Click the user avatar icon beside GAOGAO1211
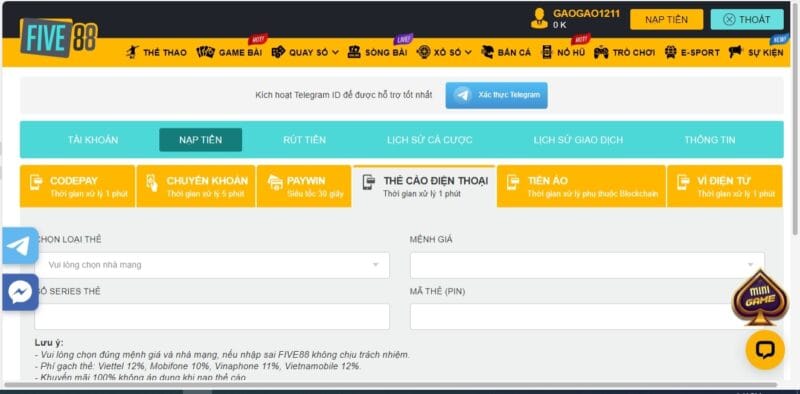 point(539,18)
